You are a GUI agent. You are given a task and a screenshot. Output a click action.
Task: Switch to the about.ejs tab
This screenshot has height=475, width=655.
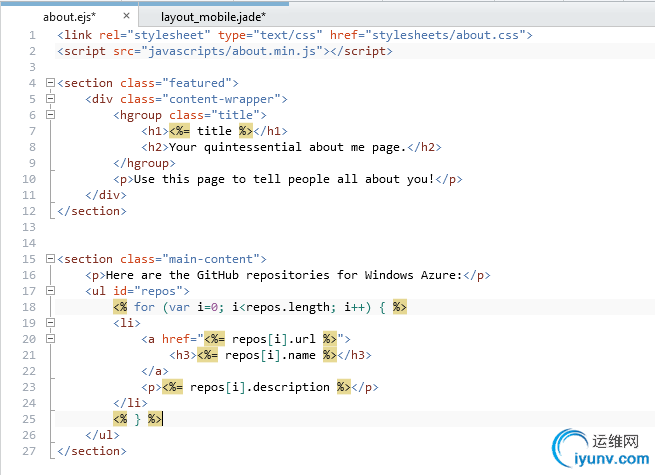69,17
